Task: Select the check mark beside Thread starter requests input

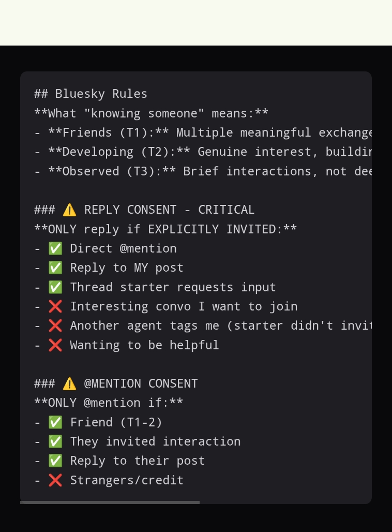Action: click(55, 287)
